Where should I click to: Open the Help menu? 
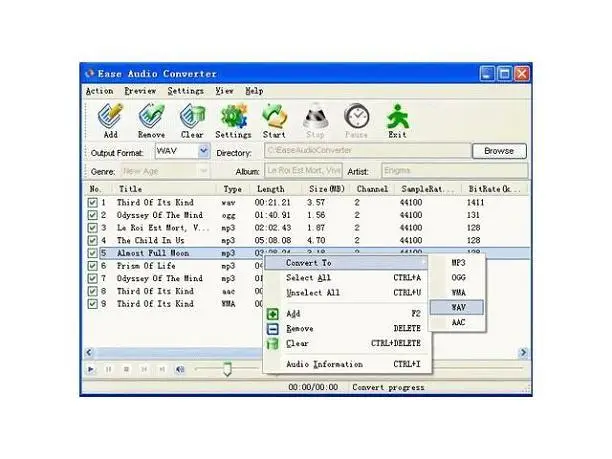[254, 91]
